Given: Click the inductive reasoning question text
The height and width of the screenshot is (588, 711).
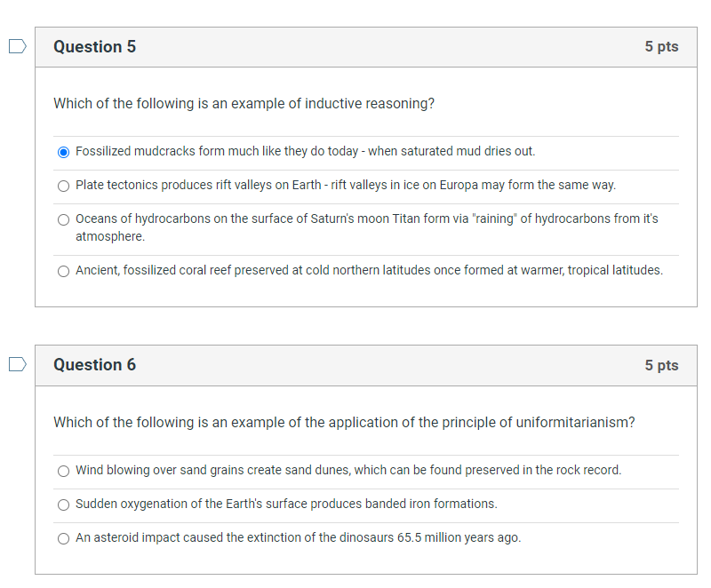Looking at the screenshot, I should (244, 103).
